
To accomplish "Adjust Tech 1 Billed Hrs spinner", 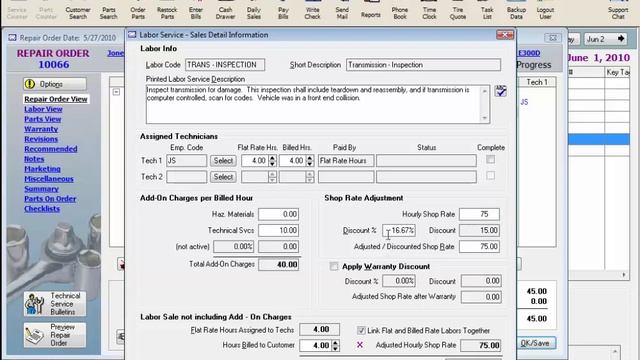I will coord(310,160).
